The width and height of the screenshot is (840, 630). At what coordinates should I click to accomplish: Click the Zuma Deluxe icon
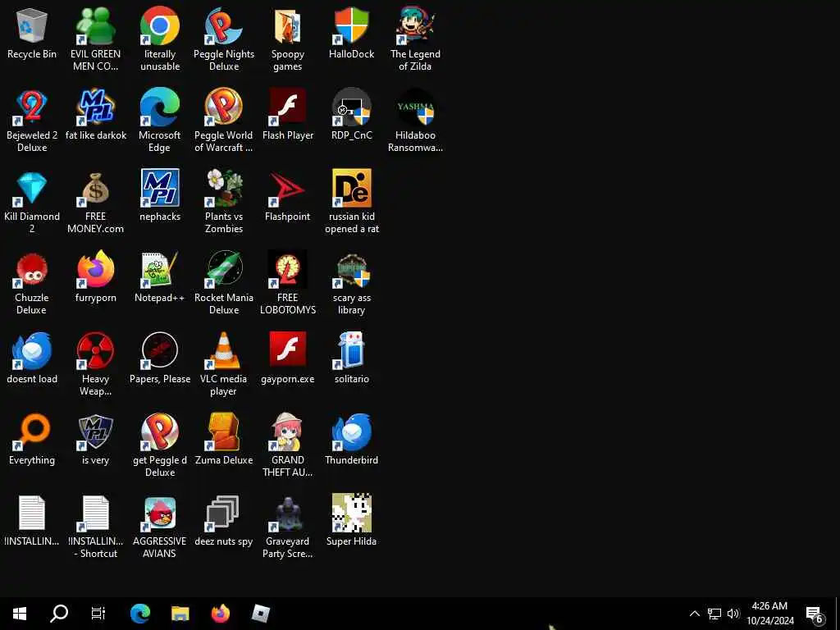tap(223, 431)
